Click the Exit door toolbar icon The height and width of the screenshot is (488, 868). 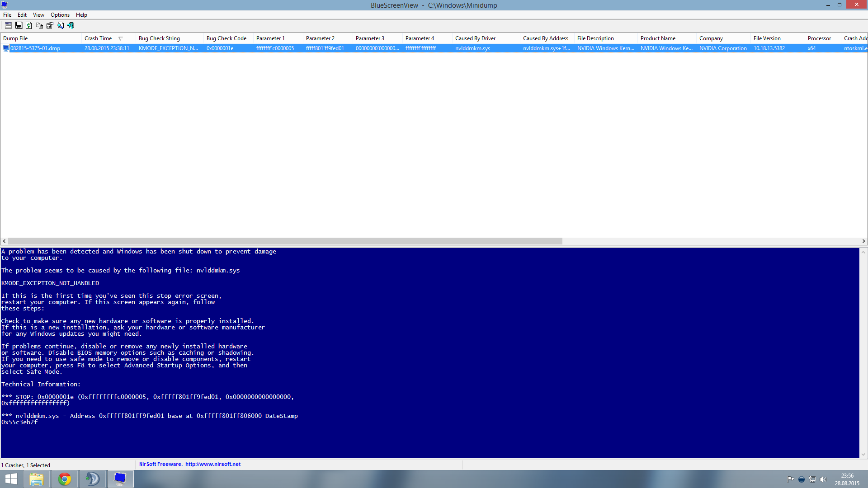(71, 26)
